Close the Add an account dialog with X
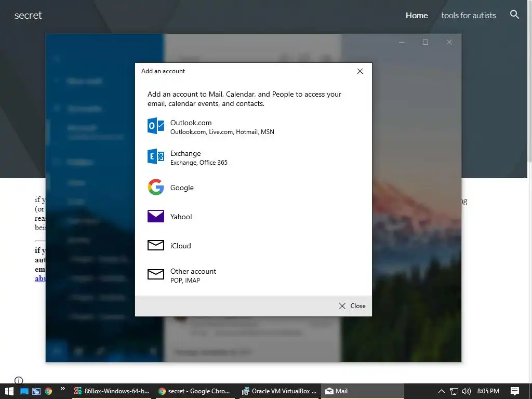This screenshot has height=399, width=532. (360, 71)
